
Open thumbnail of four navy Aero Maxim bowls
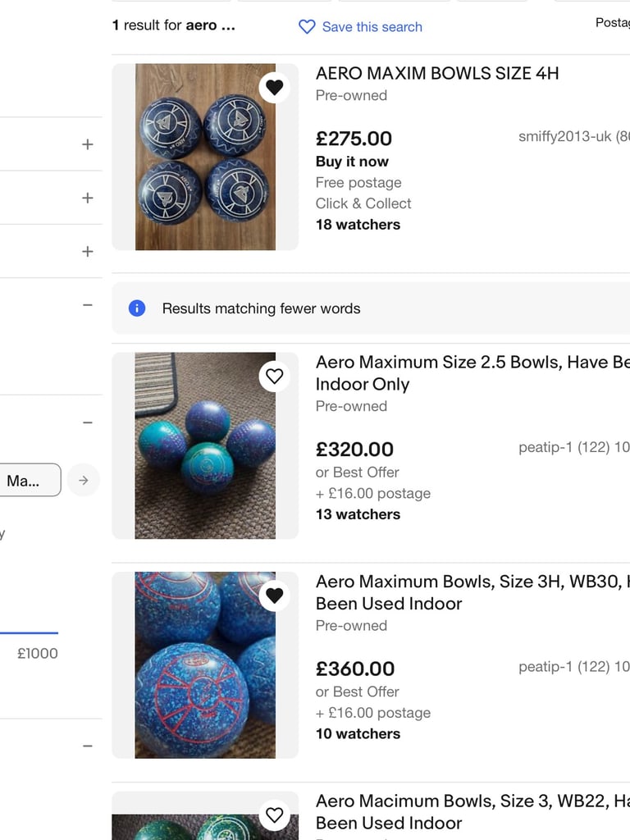point(205,157)
